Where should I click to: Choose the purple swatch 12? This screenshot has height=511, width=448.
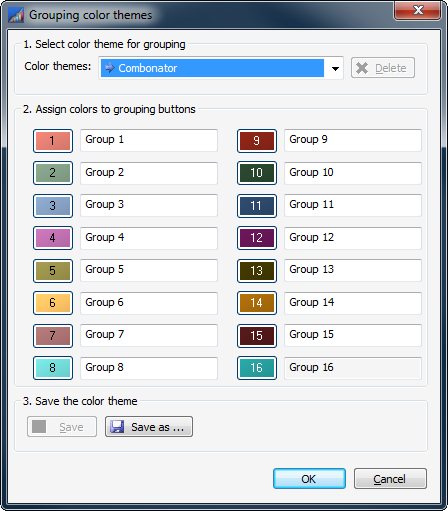257,238
